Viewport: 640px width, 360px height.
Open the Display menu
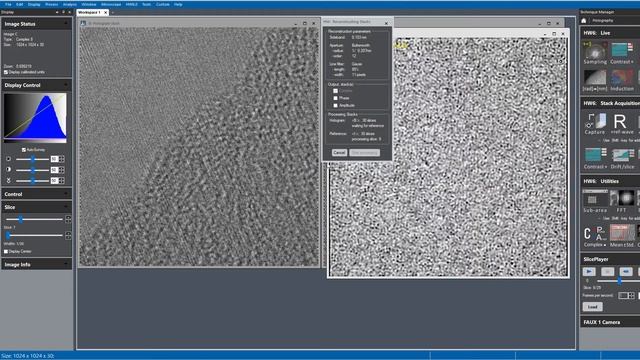(x=34, y=4)
